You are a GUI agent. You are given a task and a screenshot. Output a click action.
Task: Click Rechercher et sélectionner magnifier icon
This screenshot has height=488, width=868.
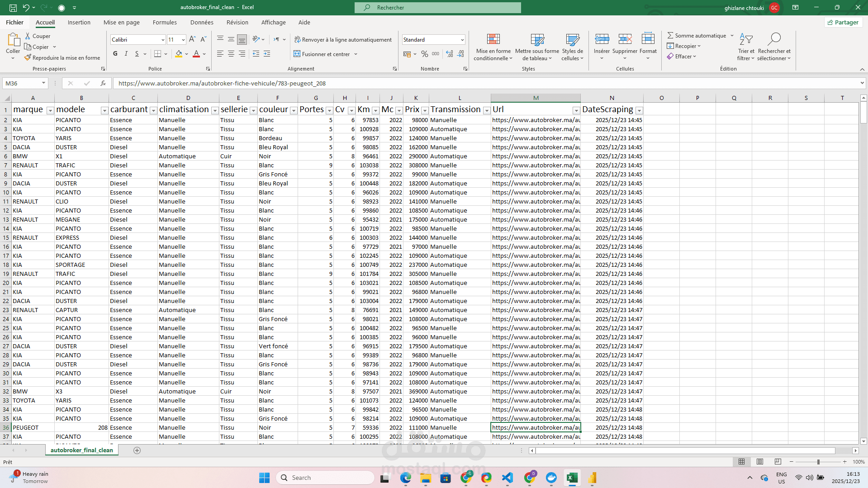pyautogui.click(x=774, y=39)
